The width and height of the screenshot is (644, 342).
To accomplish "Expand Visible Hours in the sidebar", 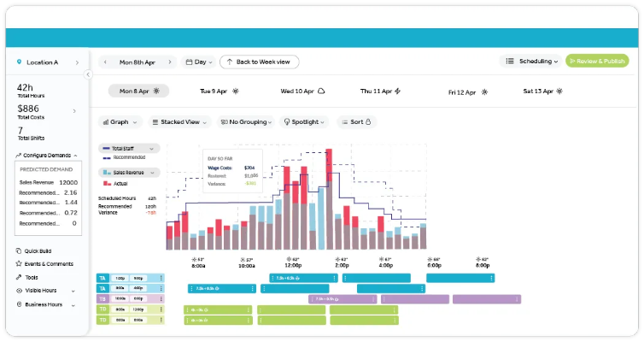I will coord(45,291).
